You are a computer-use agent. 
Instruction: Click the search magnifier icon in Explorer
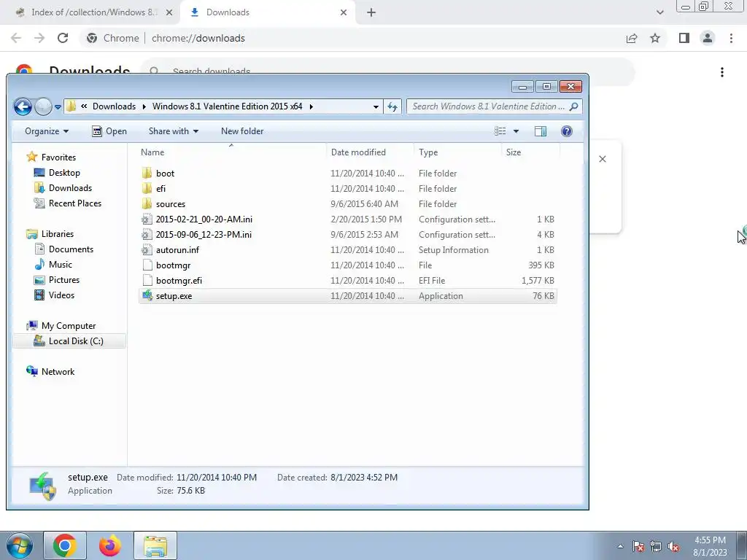click(x=573, y=106)
